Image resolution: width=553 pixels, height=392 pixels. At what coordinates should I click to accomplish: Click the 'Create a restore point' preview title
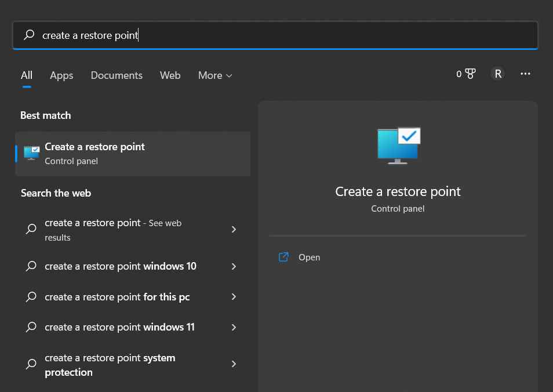[398, 191]
